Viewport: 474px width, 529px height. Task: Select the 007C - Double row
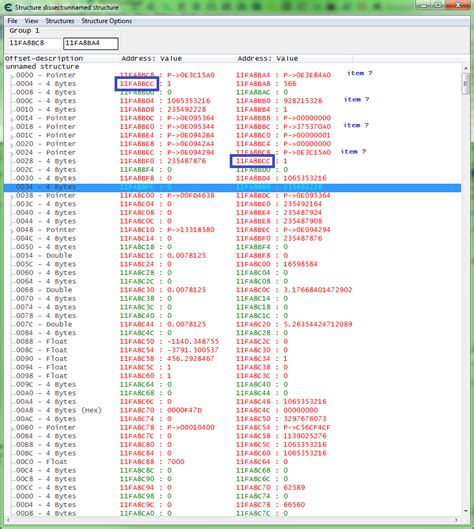(232, 324)
